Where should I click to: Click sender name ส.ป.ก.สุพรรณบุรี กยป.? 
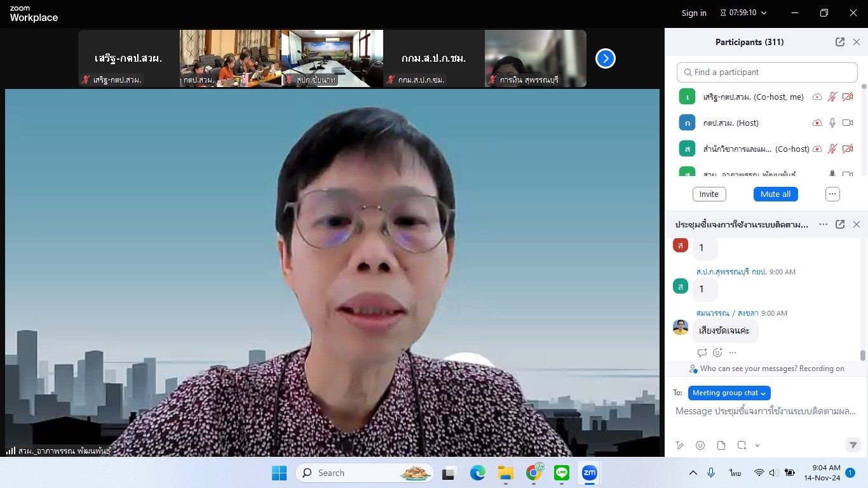731,271
